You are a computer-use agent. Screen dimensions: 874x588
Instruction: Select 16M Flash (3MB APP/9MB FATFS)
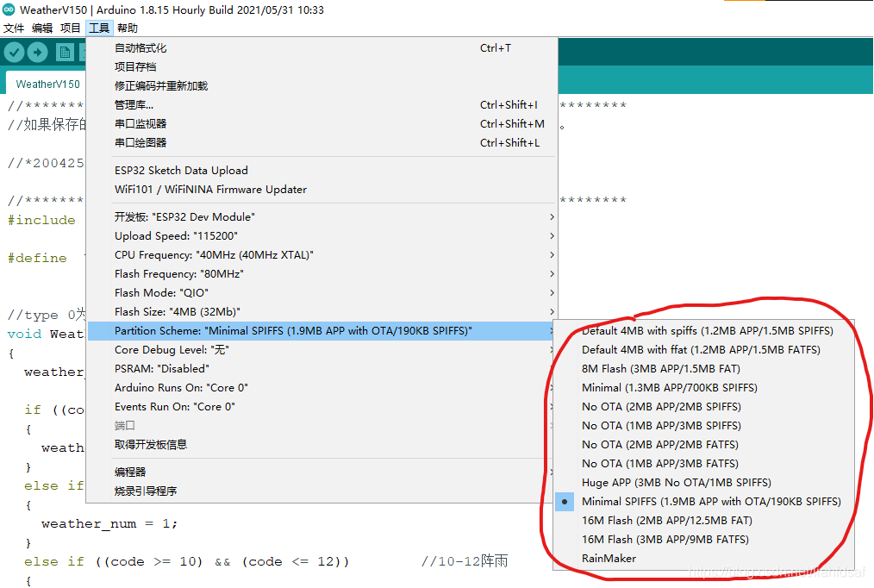click(x=704, y=540)
